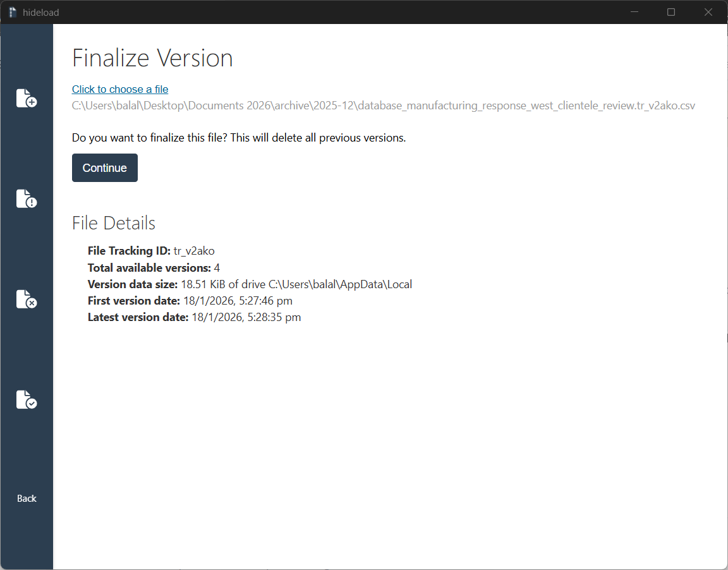Viewport: 728px width, 570px height.
Task: Select the file-with-X sidebar icon
Action: coord(26,299)
